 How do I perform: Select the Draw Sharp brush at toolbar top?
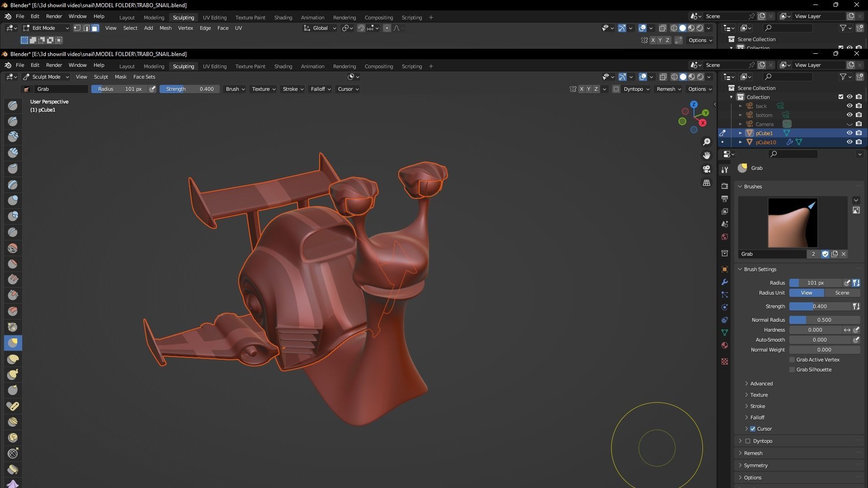(x=13, y=121)
